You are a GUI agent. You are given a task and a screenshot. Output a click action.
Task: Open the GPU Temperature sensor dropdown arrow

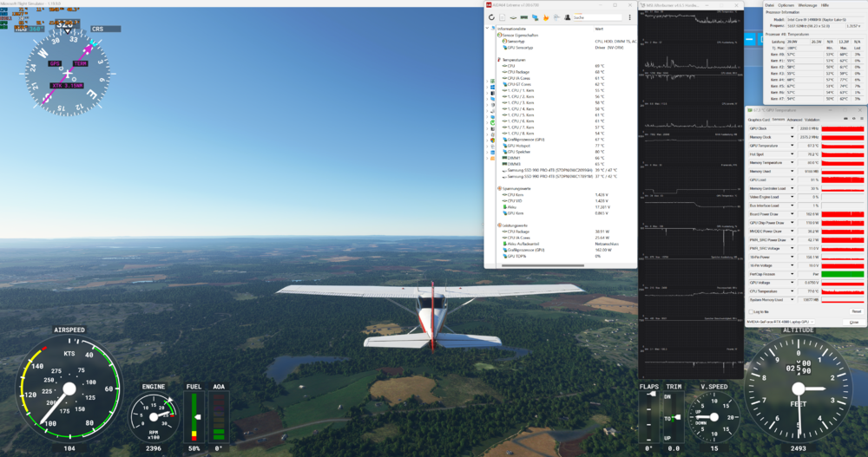pyautogui.click(x=792, y=145)
